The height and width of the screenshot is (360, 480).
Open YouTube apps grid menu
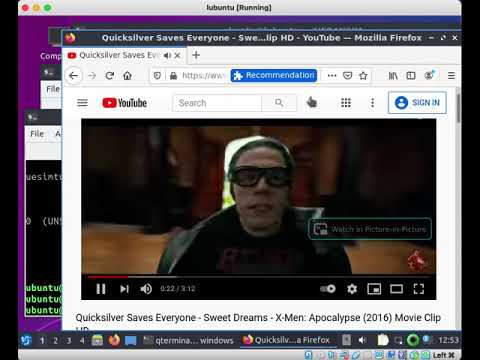[x=346, y=103]
